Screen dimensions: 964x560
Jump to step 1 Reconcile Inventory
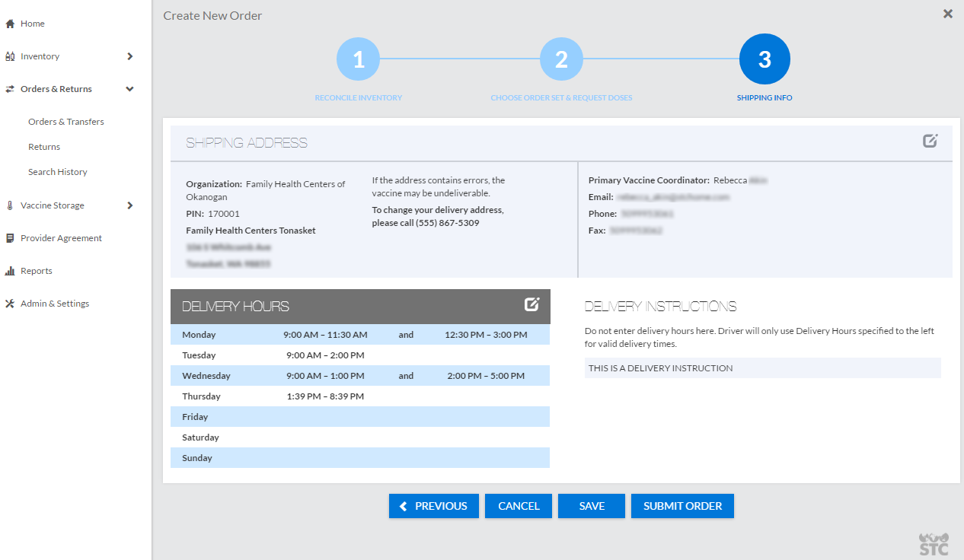[358, 58]
